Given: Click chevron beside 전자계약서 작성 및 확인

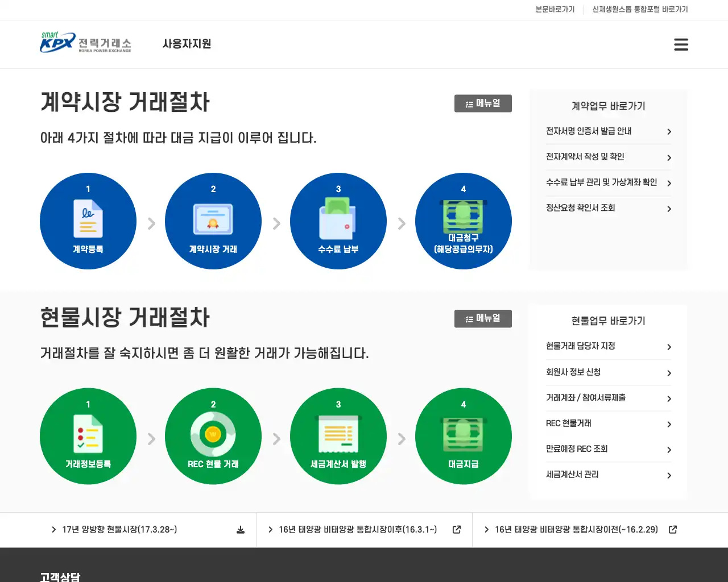Looking at the screenshot, I should [x=669, y=158].
